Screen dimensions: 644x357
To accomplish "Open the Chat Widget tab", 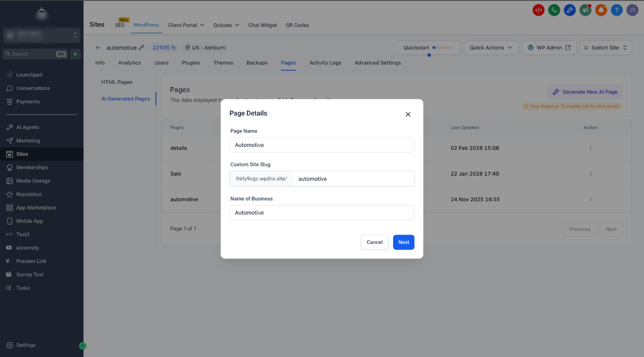I will [263, 25].
